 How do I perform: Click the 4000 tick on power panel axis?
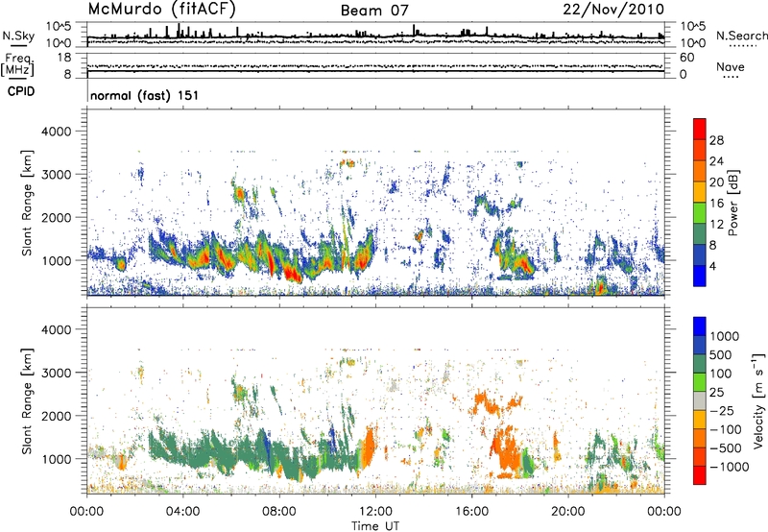pos(59,132)
